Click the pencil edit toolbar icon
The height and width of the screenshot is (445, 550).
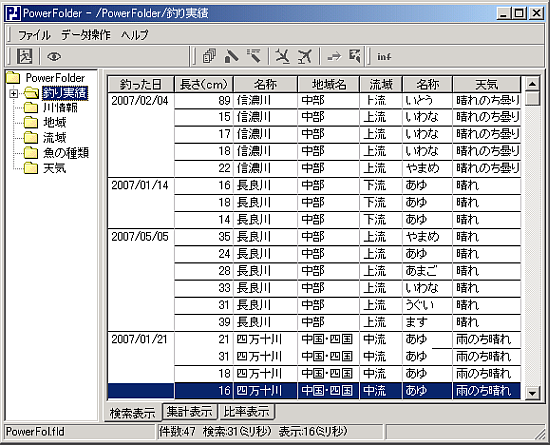(x=232, y=56)
